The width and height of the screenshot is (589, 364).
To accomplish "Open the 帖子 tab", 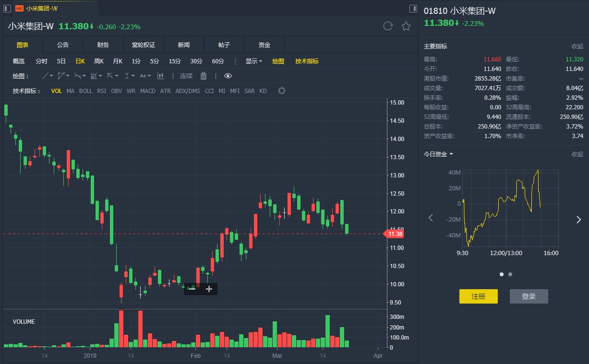I will (x=224, y=45).
